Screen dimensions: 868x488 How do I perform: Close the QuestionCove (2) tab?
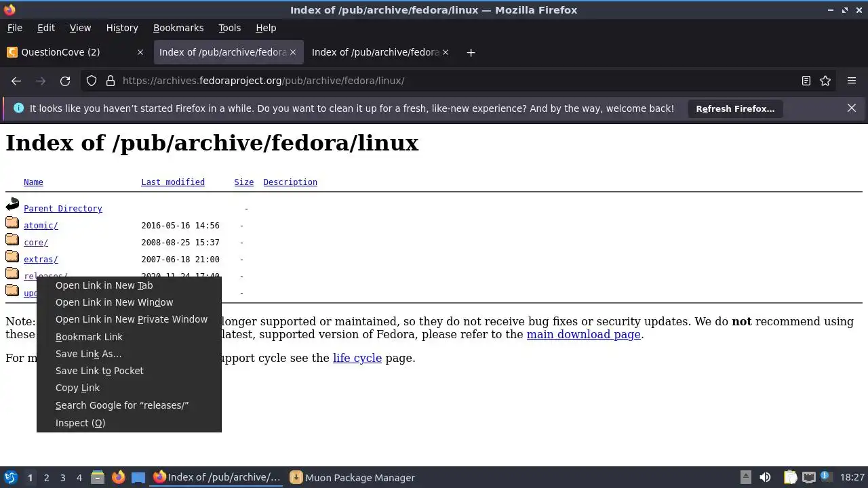[x=140, y=52]
